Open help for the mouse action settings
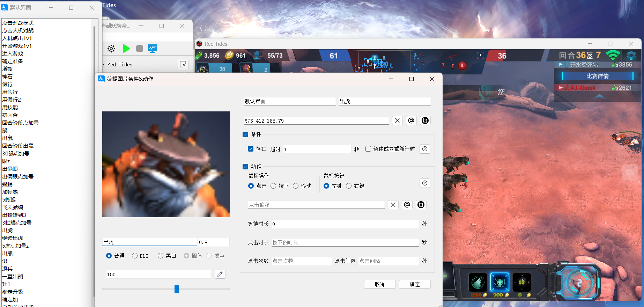 (425, 183)
